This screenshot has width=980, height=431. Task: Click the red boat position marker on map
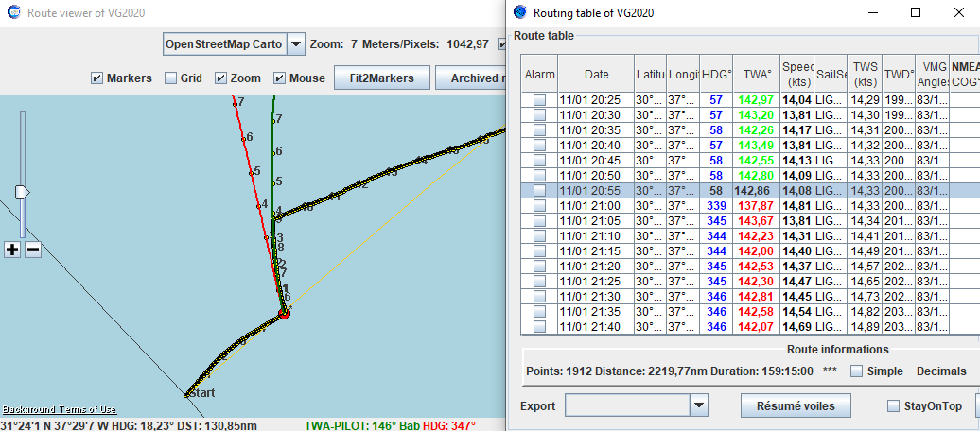click(x=283, y=312)
